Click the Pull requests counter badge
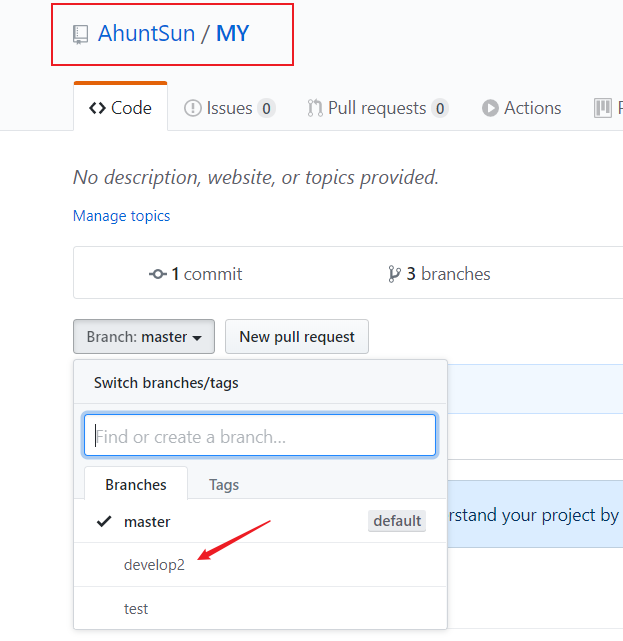Image resolution: width=623 pixels, height=641 pixels. click(440, 109)
